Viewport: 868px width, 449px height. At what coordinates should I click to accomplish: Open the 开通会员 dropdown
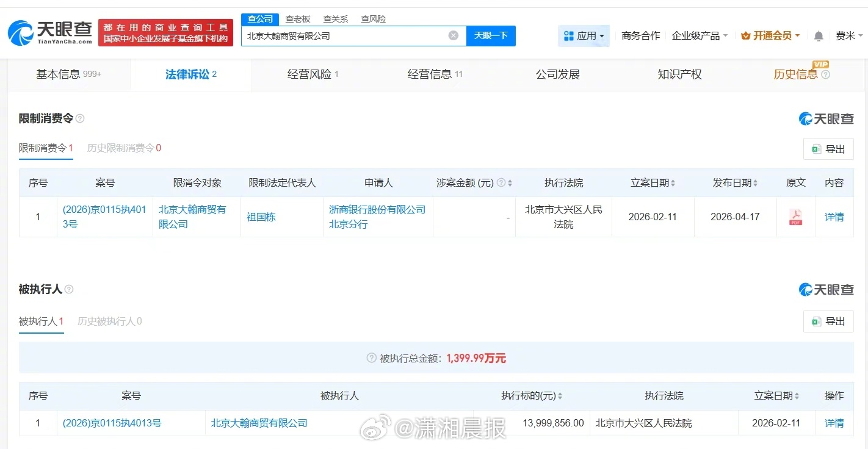[770, 36]
